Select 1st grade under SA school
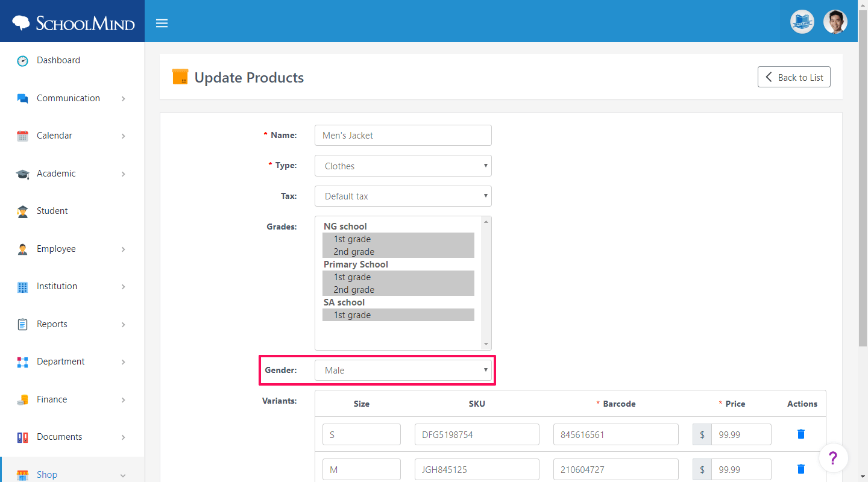Screen dimensions: 868x482 click(398, 315)
